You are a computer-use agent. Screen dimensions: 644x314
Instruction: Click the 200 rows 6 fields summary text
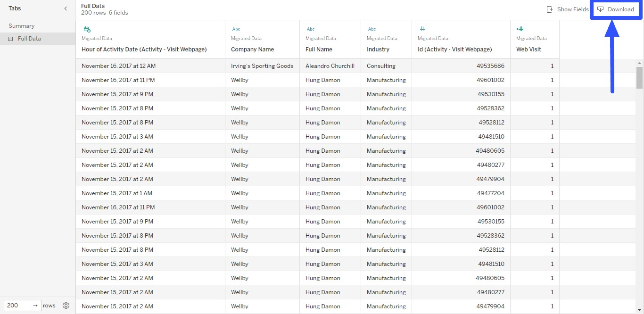[x=105, y=13]
